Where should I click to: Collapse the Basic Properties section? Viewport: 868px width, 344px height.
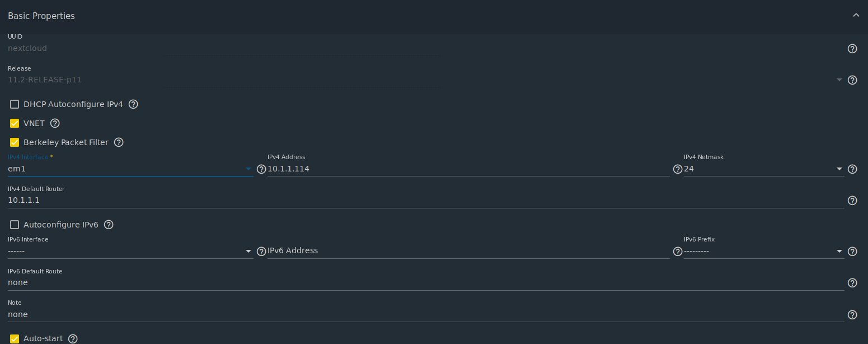click(856, 16)
